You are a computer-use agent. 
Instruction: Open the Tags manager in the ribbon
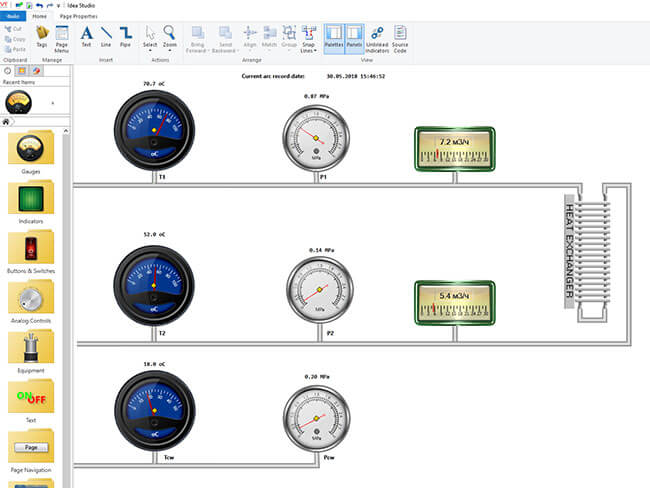coord(42,36)
